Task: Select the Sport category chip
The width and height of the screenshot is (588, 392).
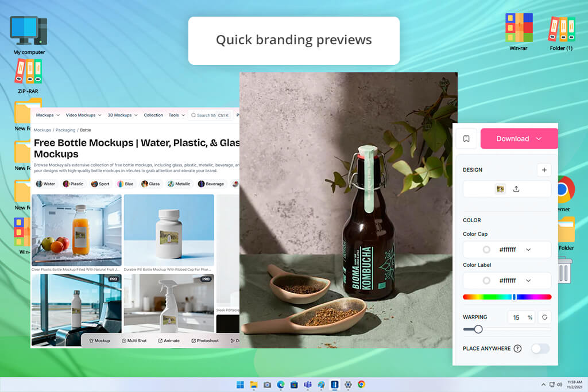Action: tap(100, 184)
